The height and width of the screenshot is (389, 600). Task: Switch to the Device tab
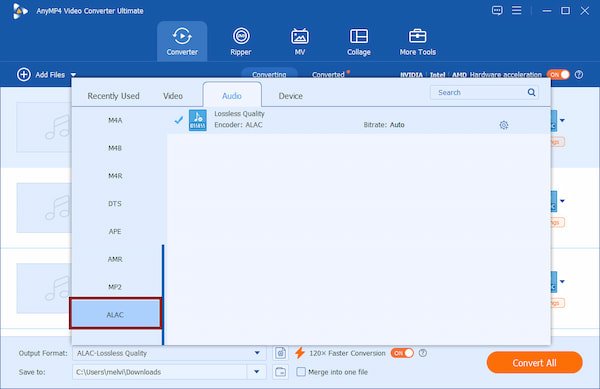290,96
